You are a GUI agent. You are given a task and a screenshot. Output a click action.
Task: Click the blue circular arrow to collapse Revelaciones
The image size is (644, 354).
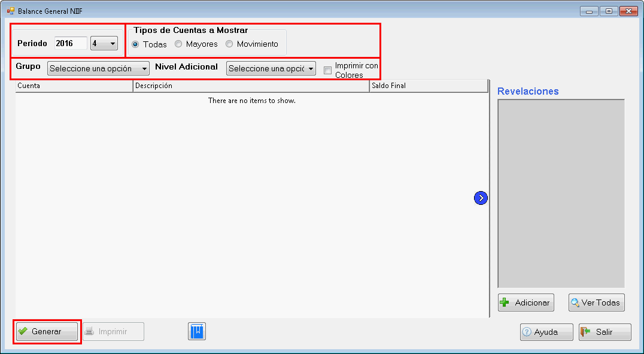click(x=481, y=198)
